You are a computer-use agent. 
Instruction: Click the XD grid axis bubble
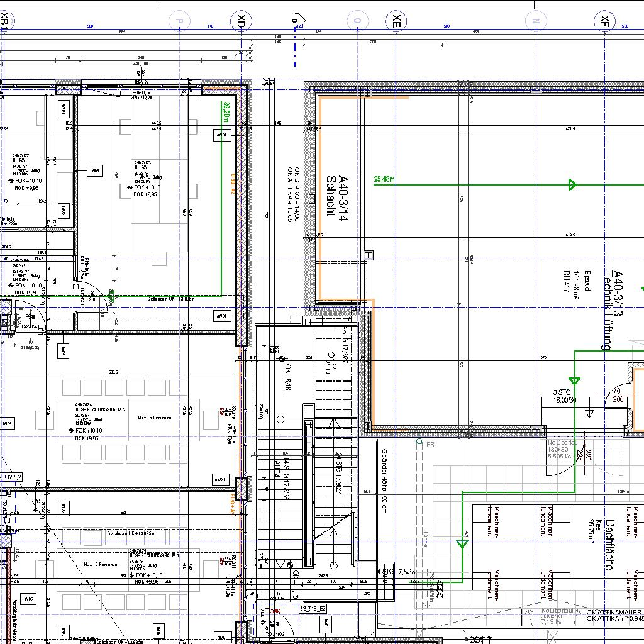click(241, 21)
